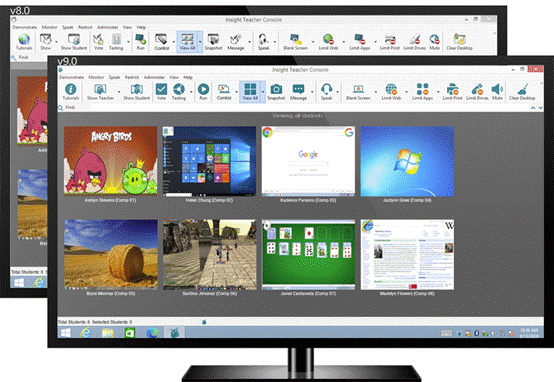The height and width of the screenshot is (382, 554).
Task: Click the Windows Start button on v9.0 taskbar
Action: click(x=66, y=333)
